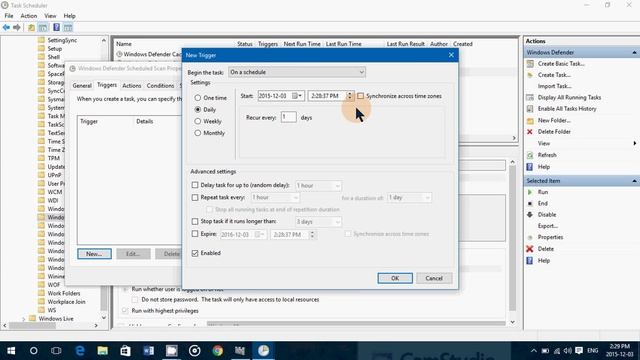This screenshot has height=360, width=640.
Task: Switch to the General tab in Properties
Action: pyautogui.click(x=82, y=86)
